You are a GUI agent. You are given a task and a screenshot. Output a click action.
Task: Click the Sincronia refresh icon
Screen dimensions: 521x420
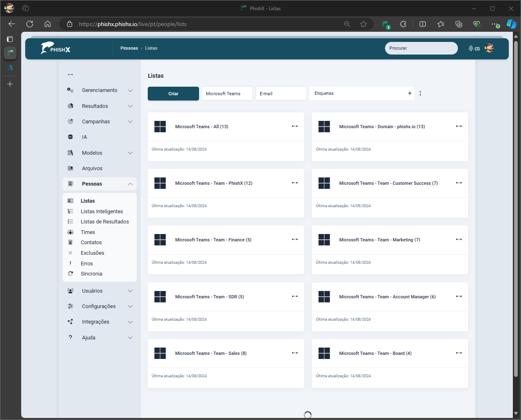coord(70,273)
